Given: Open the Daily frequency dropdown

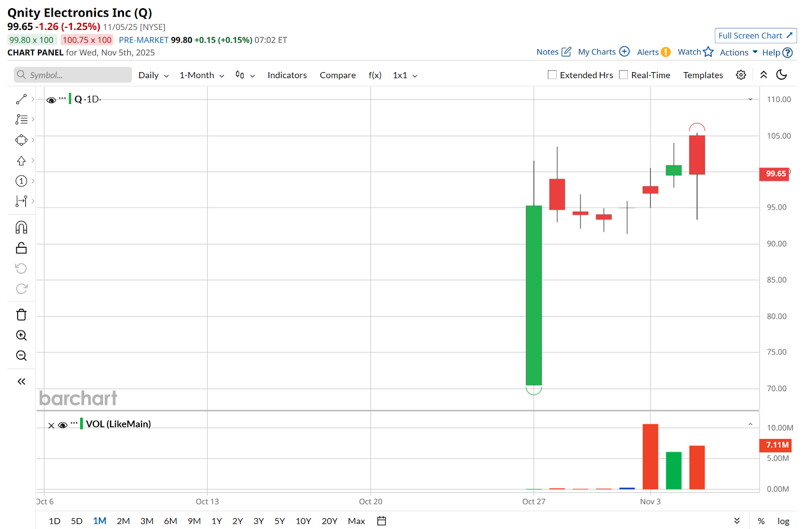Looking at the screenshot, I should point(153,75).
